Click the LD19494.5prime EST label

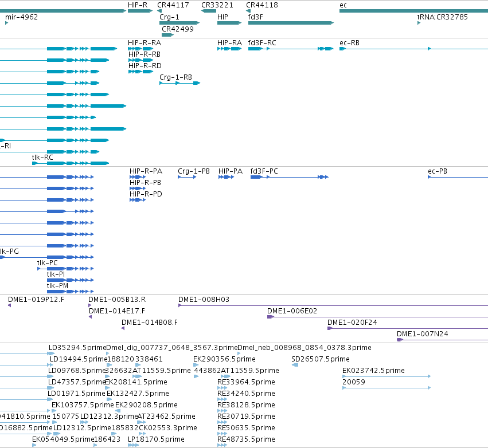tap(79, 359)
